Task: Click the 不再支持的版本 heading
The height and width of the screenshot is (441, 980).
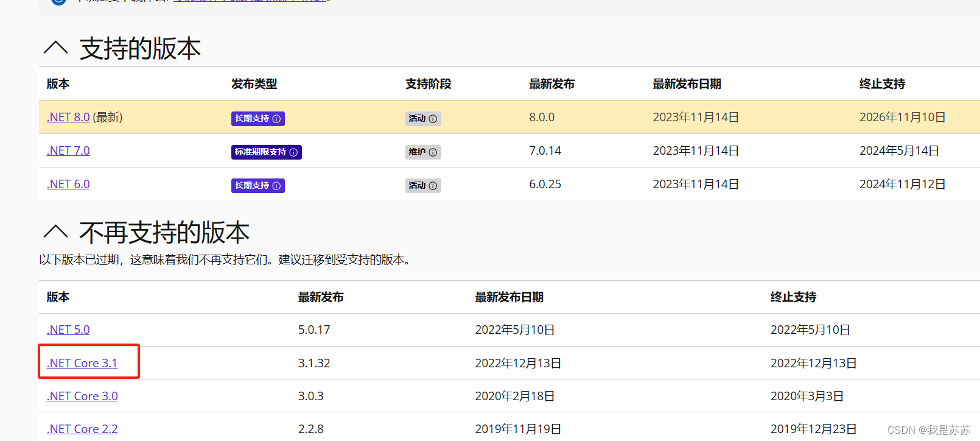Action: [x=164, y=232]
